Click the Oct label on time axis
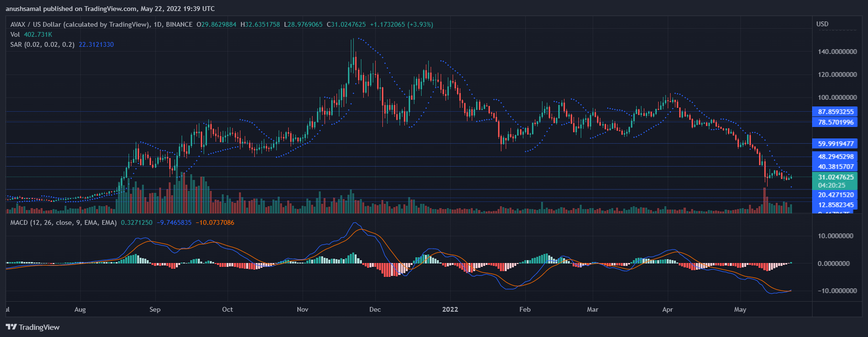This screenshot has width=868, height=337. click(x=228, y=309)
